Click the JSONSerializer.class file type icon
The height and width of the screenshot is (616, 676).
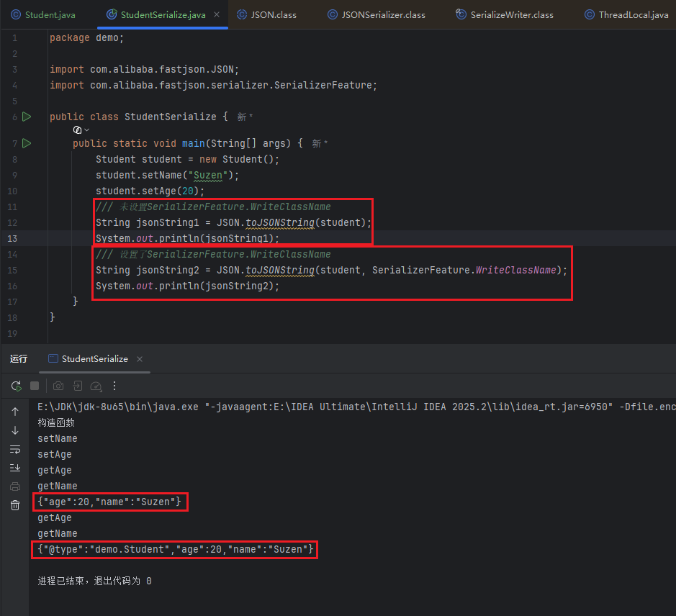[333, 14]
